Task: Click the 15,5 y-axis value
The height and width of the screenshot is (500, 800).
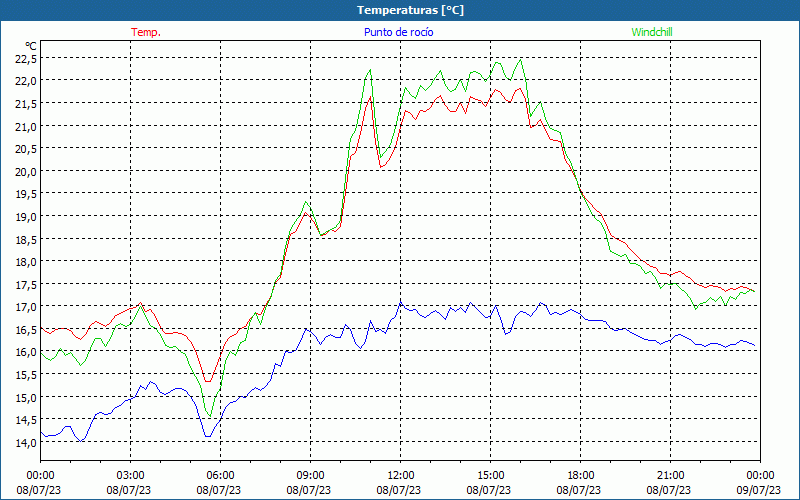Action: pos(26,374)
